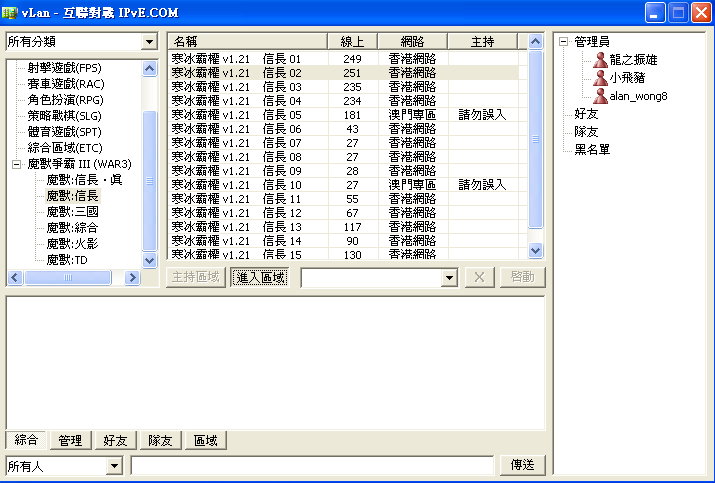Viewport: 715px width, 483px height.
Task: Select 綜合區域(ETC) category
Action: point(65,148)
